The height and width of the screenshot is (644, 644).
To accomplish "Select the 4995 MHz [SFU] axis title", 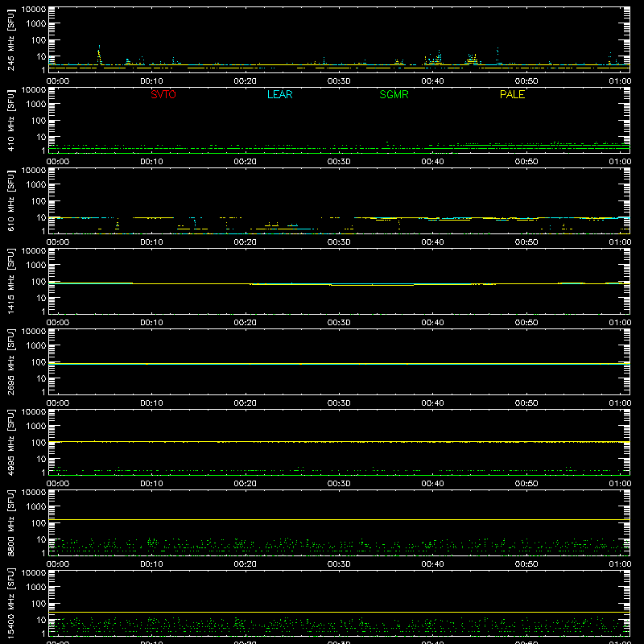I will (x=10, y=442).
